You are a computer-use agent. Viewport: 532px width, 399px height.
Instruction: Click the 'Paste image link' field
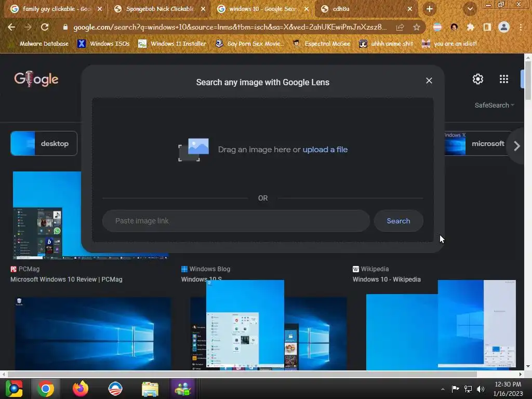click(x=236, y=221)
